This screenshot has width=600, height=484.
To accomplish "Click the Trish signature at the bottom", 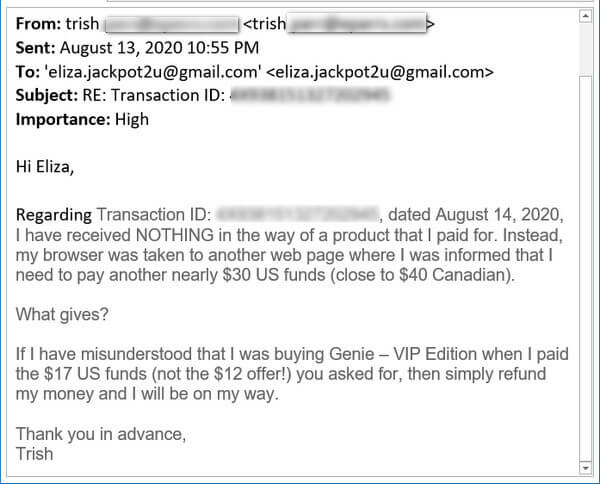I will click(x=34, y=454).
